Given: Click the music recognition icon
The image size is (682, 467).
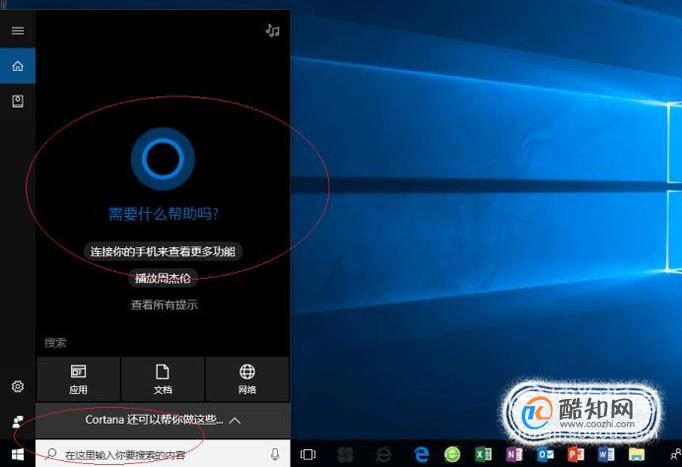Looking at the screenshot, I should click(273, 30).
